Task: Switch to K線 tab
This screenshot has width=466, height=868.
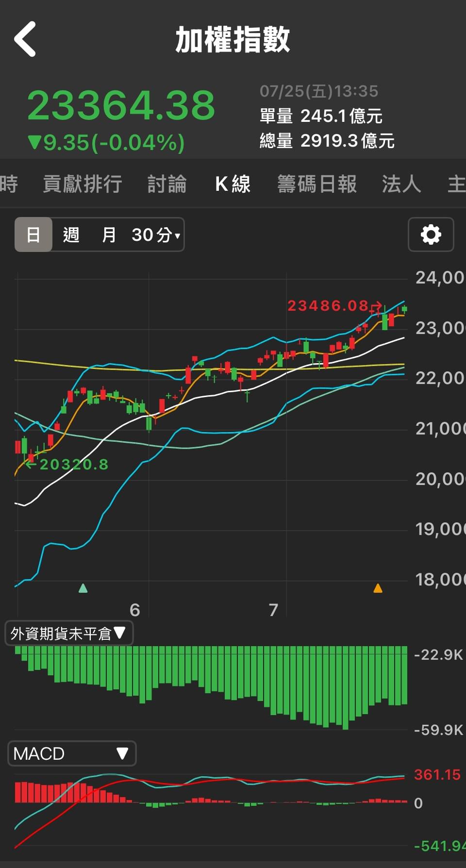Action: (x=233, y=184)
